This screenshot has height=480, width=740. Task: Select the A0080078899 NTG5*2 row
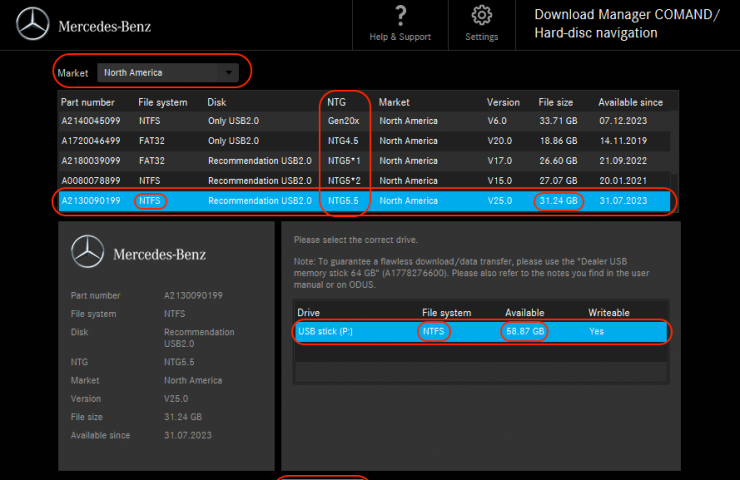(90, 180)
